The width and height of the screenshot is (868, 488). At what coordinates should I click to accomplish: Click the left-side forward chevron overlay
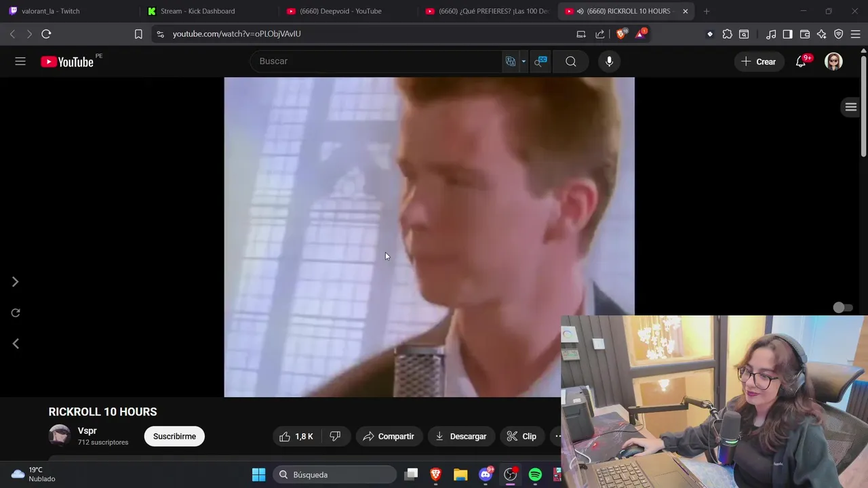click(15, 282)
